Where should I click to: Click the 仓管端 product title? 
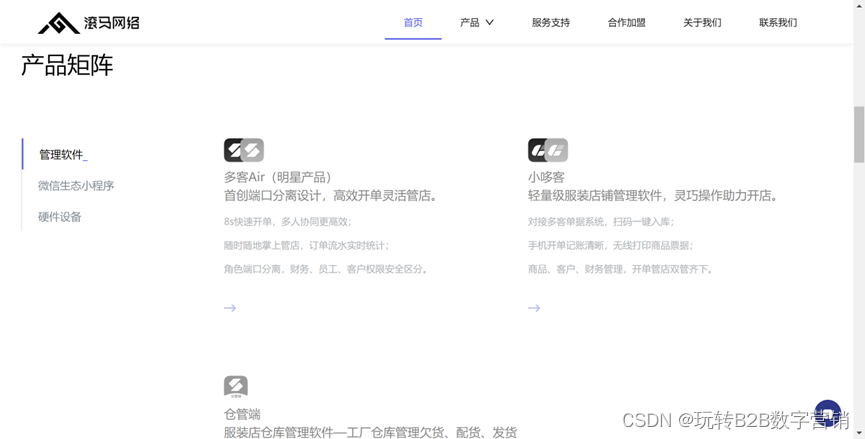[242, 414]
